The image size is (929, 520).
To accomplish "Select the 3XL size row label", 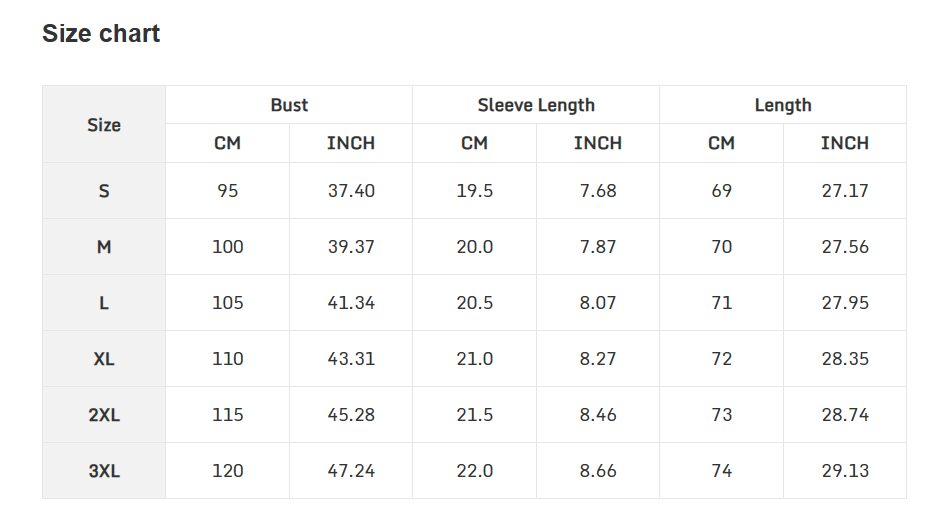I will coord(104,471).
